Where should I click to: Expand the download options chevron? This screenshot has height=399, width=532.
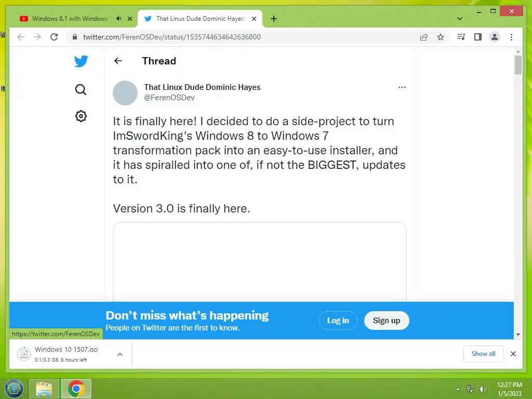click(x=120, y=354)
